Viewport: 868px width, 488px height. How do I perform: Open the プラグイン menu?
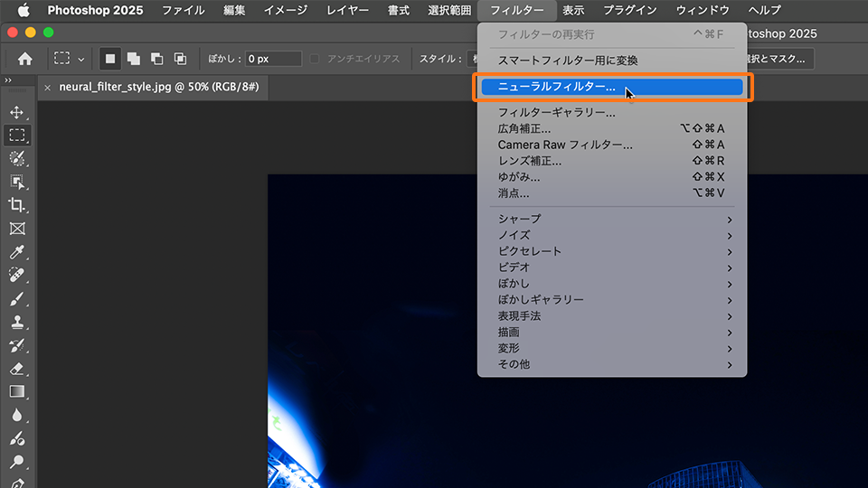tap(630, 10)
